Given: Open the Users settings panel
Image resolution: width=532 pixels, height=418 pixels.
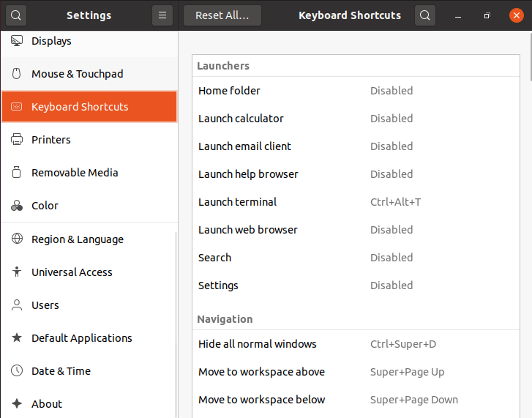Looking at the screenshot, I should tap(45, 305).
